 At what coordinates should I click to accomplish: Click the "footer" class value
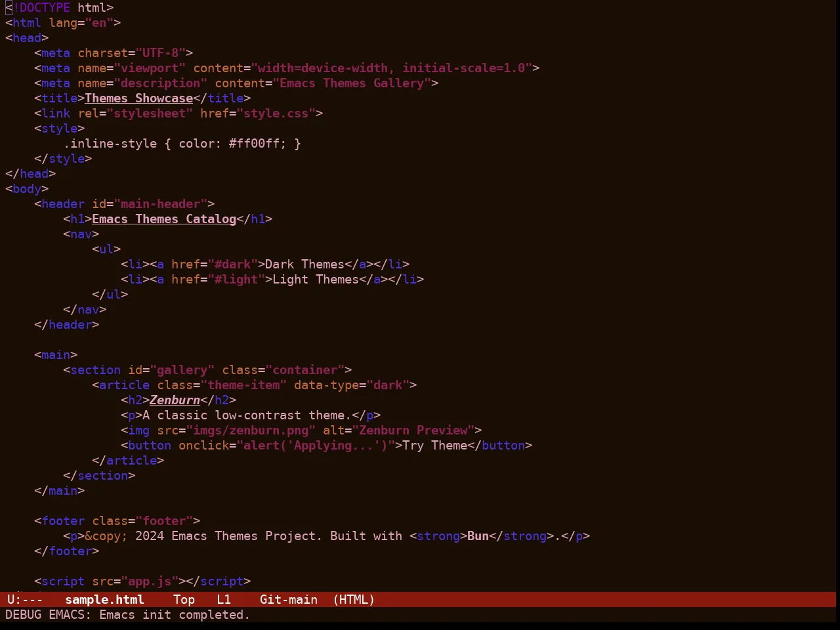click(164, 520)
